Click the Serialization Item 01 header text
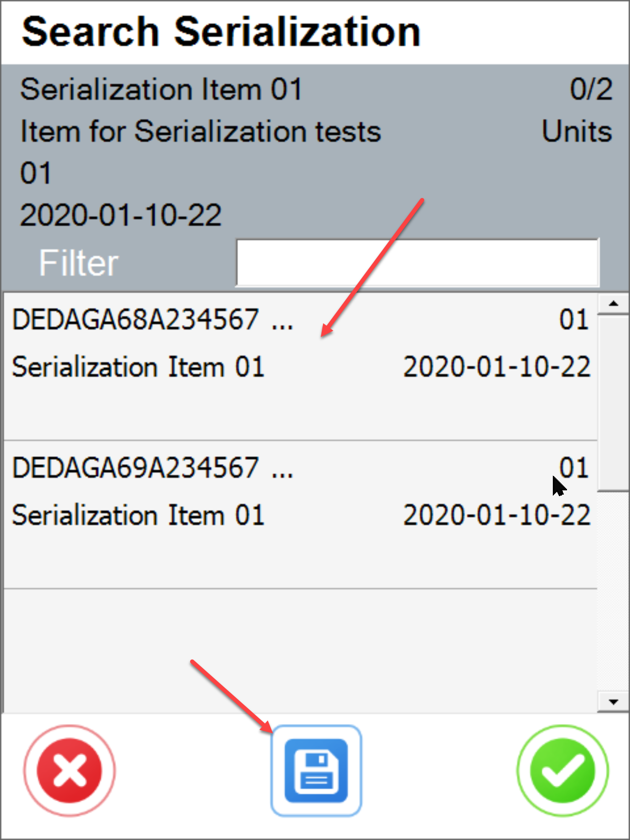This screenshot has height=840, width=630. (160, 89)
